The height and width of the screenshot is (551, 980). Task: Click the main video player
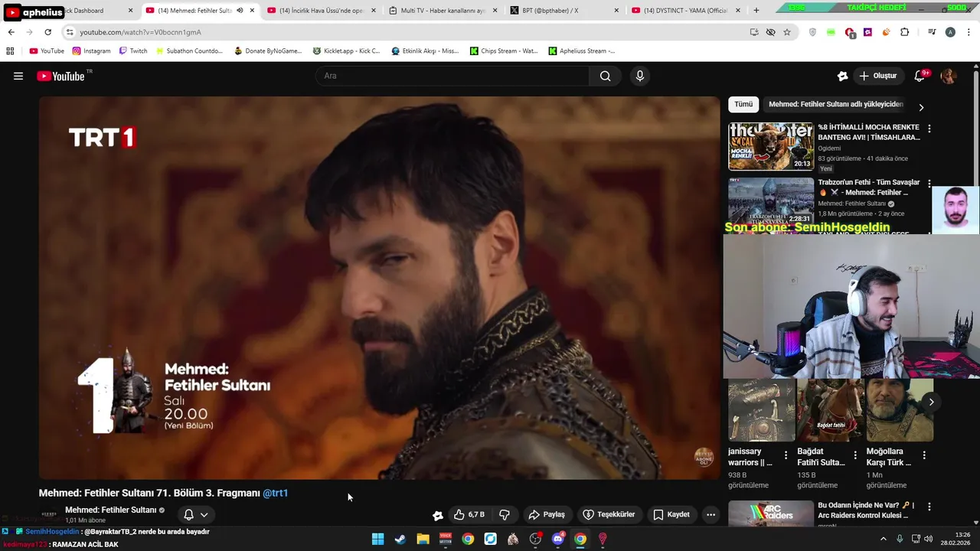(380, 288)
